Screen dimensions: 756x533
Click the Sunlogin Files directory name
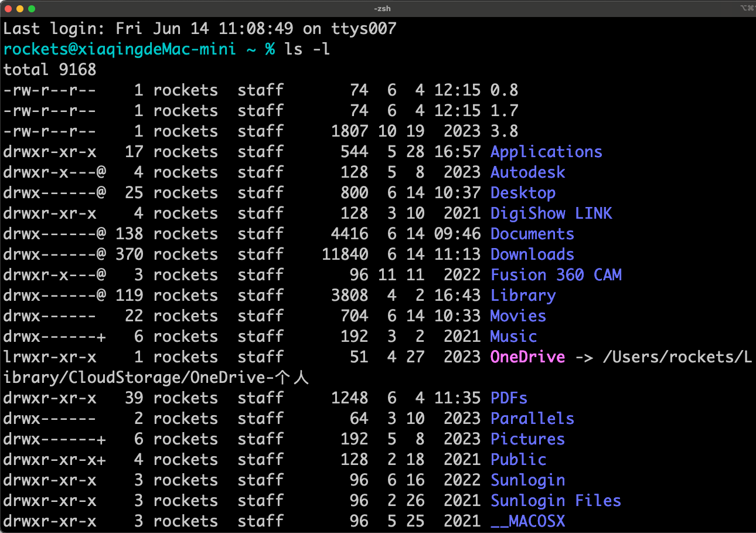click(x=556, y=500)
